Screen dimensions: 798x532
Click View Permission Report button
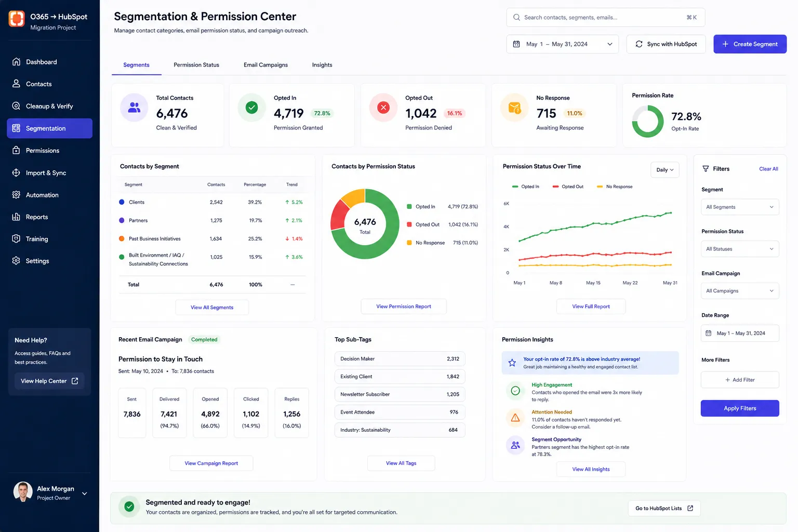coord(404,307)
